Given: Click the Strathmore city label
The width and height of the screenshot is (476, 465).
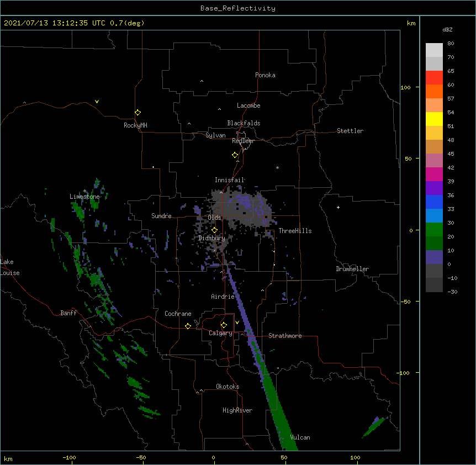Looking at the screenshot, I should (285, 336).
